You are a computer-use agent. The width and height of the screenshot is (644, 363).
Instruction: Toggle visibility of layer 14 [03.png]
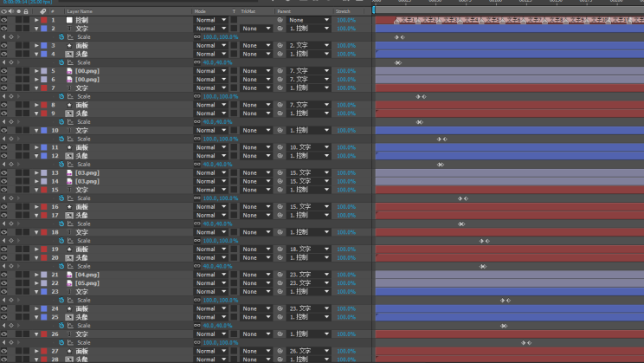(4, 181)
